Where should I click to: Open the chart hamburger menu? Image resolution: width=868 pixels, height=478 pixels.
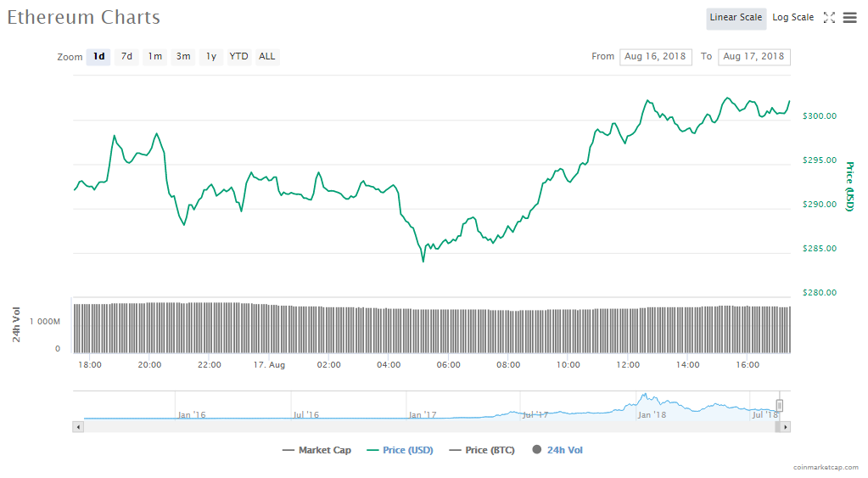[x=849, y=18]
